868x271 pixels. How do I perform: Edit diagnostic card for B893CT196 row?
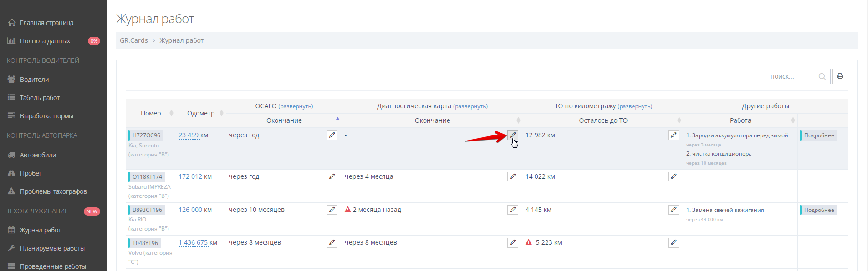[x=512, y=210]
